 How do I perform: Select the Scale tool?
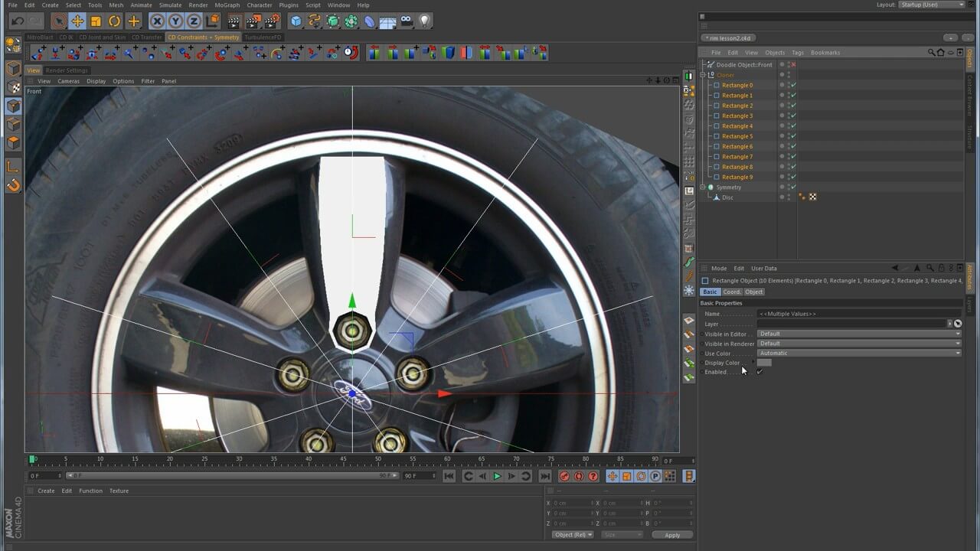coord(96,21)
